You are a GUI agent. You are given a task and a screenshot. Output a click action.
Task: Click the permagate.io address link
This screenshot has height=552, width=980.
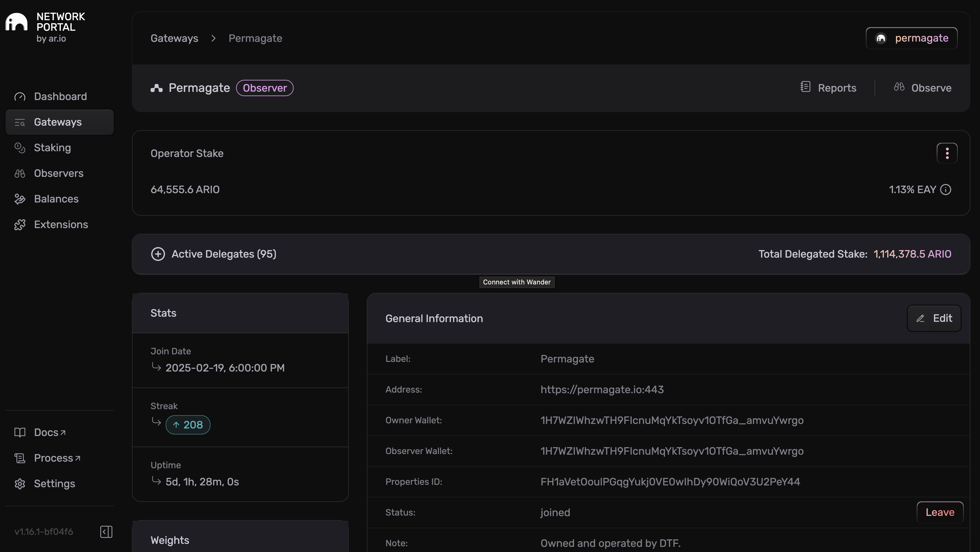[602, 390]
